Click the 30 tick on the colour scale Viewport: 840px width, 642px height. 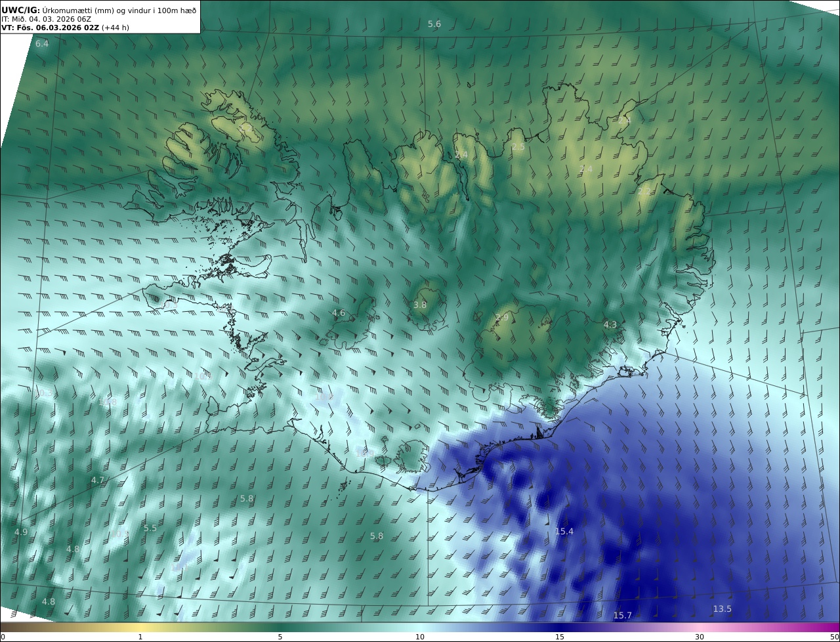tap(700, 637)
